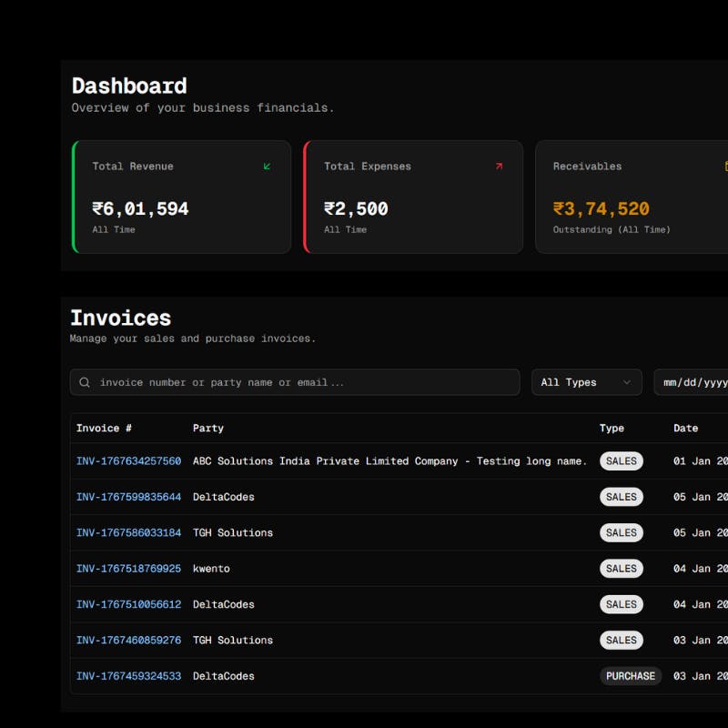Screen dimensions: 728x728
Task: Open the All Types filter dropdown
Action: coord(586,382)
